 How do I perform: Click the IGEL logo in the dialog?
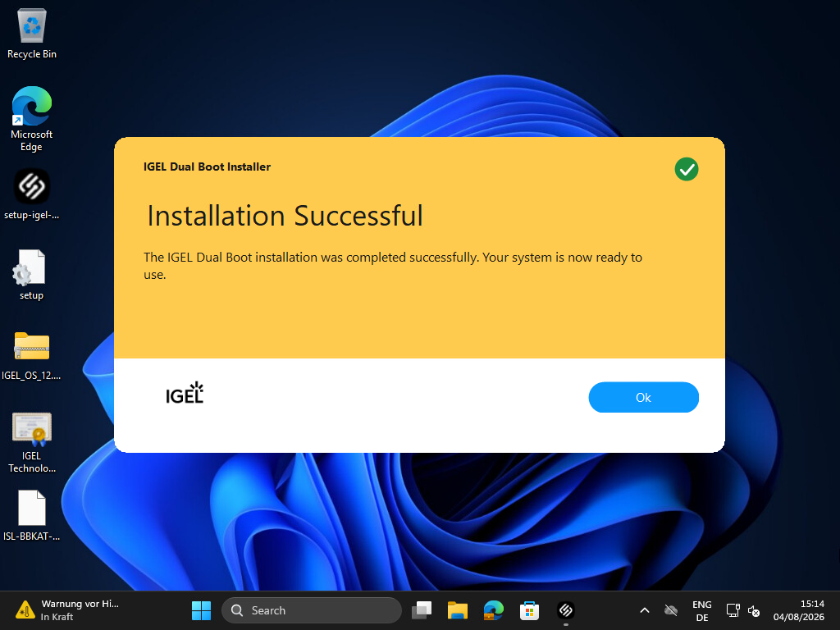coord(185,393)
